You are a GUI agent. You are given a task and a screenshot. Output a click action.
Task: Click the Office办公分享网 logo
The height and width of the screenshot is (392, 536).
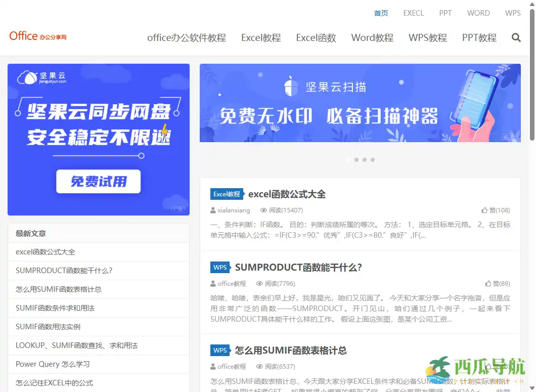pos(38,36)
